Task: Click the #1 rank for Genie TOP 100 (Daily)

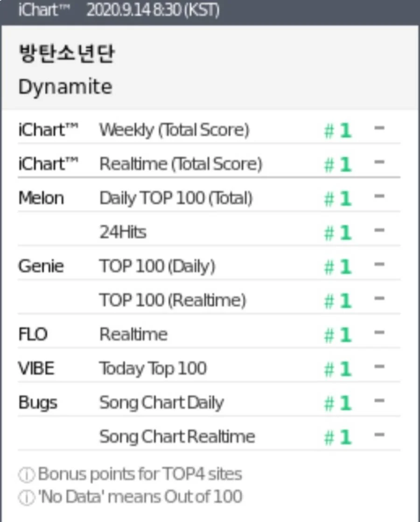Action: (338, 267)
